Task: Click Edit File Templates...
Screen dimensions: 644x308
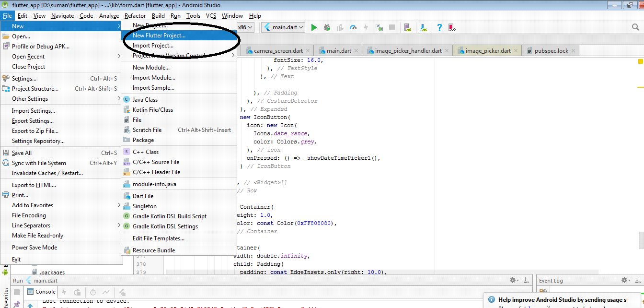Action: (179, 238)
